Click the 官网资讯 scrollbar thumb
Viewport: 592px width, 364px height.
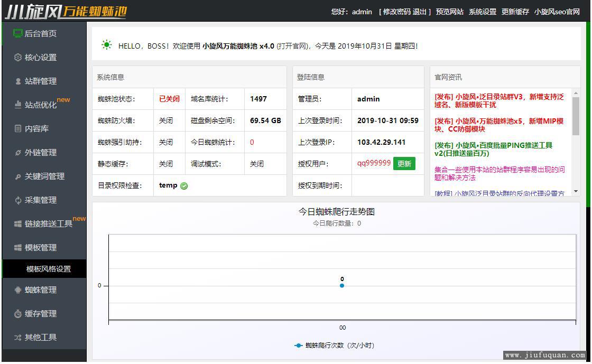pyautogui.click(x=576, y=116)
